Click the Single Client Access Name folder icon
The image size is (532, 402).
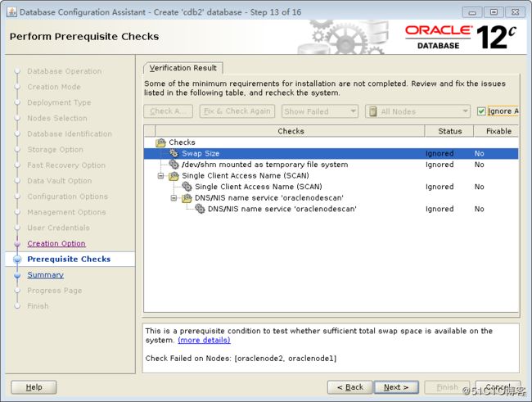(174, 176)
